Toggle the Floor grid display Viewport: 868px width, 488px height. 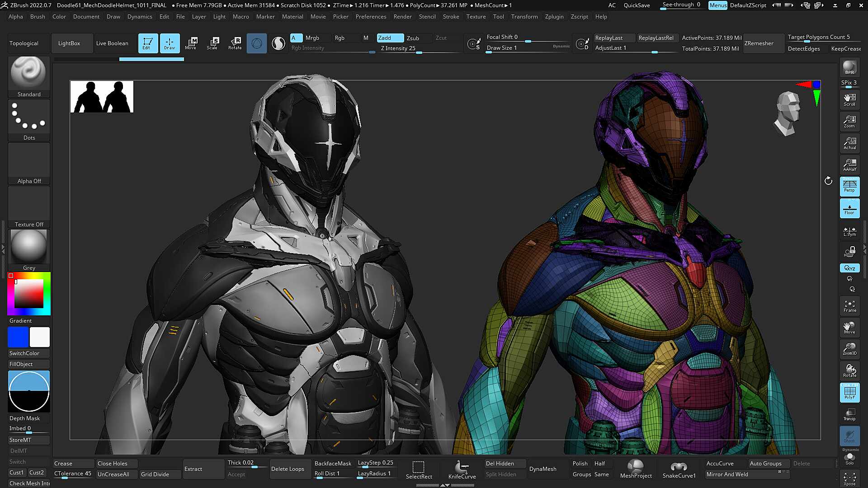pyautogui.click(x=849, y=208)
